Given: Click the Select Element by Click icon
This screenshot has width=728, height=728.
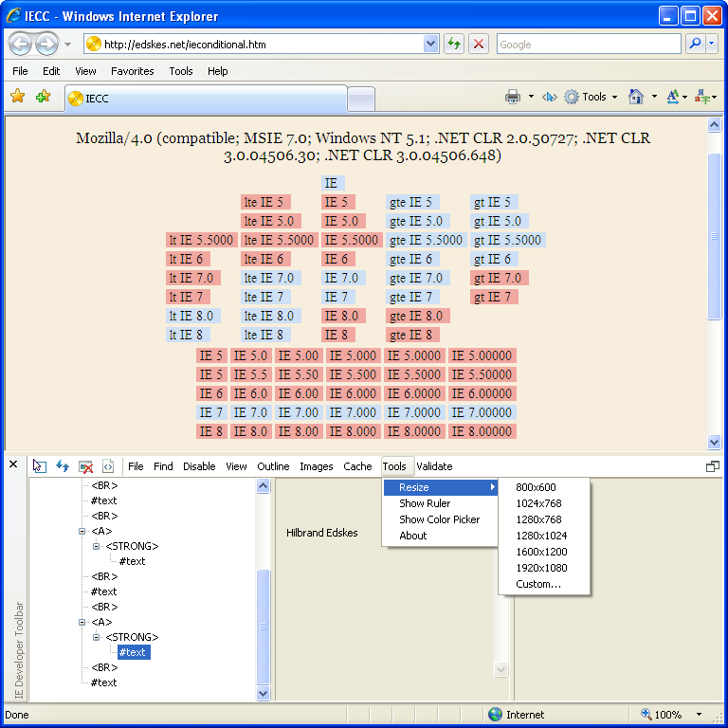Looking at the screenshot, I should coord(40,466).
